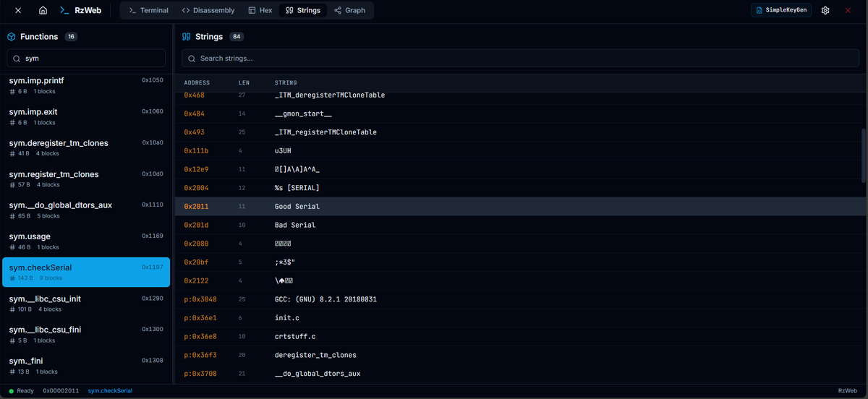Click the init.c string
The width and height of the screenshot is (868, 399).
pos(287,317)
